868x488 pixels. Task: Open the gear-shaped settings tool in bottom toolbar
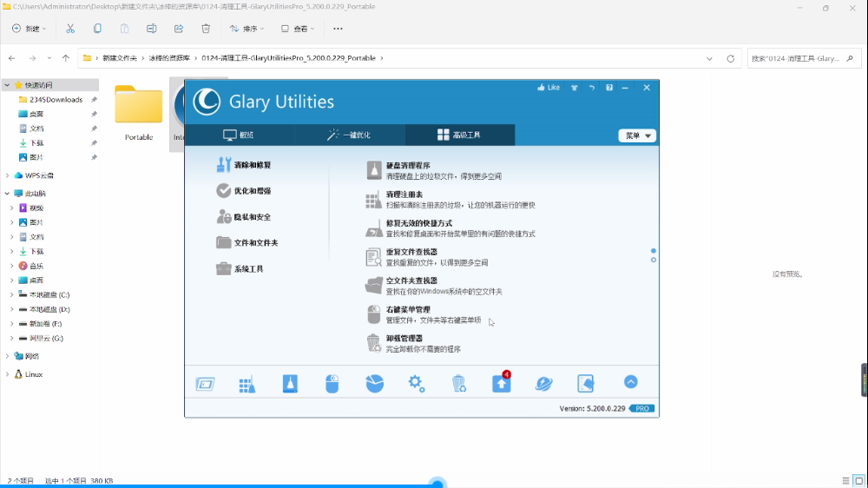417,384
